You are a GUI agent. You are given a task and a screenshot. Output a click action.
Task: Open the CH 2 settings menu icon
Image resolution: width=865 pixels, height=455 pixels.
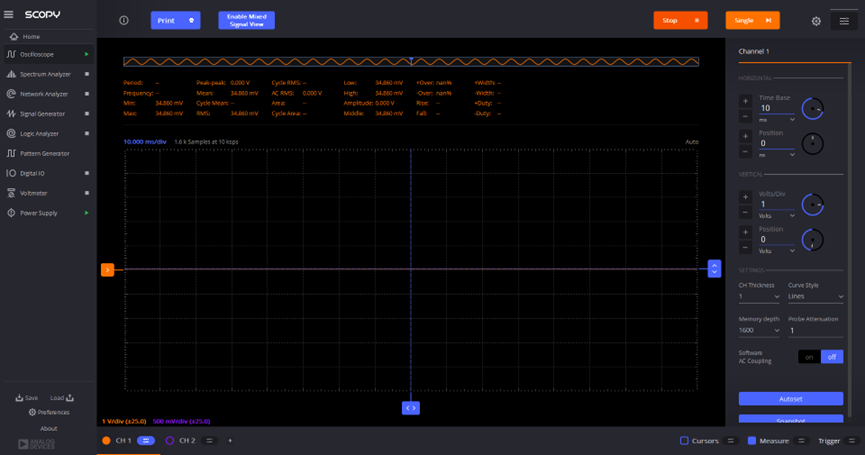click(209, 441)
